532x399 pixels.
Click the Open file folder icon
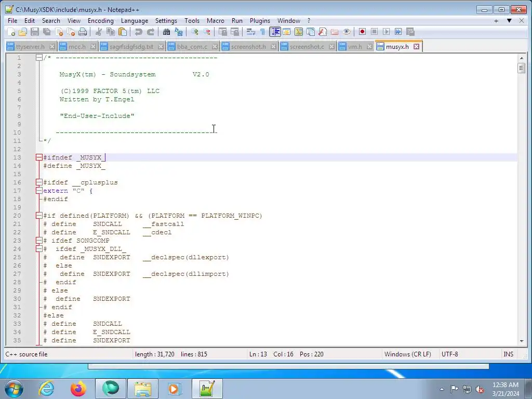point(23,32)
